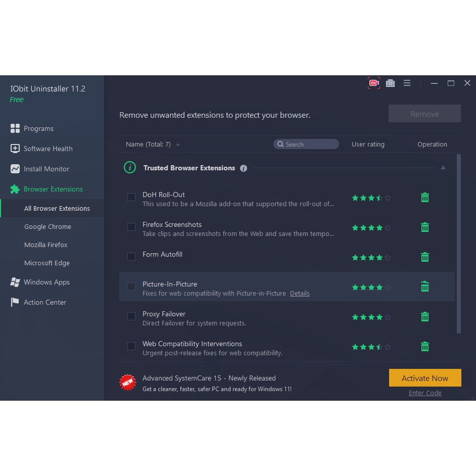The height and width of the screenshot is (476, 476).
Task: Click the Programs grid icon in sidebar
Action: [15, 128]
